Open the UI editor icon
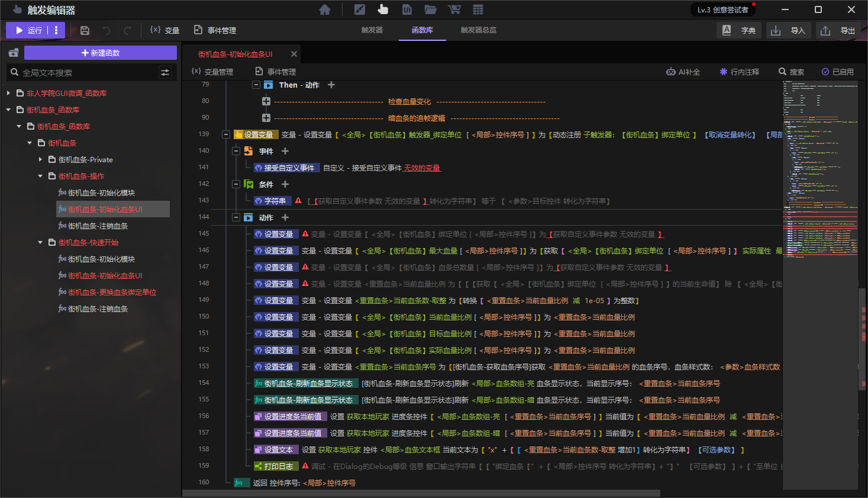Viewport: 868px width, 498px height. click(406, 9)
